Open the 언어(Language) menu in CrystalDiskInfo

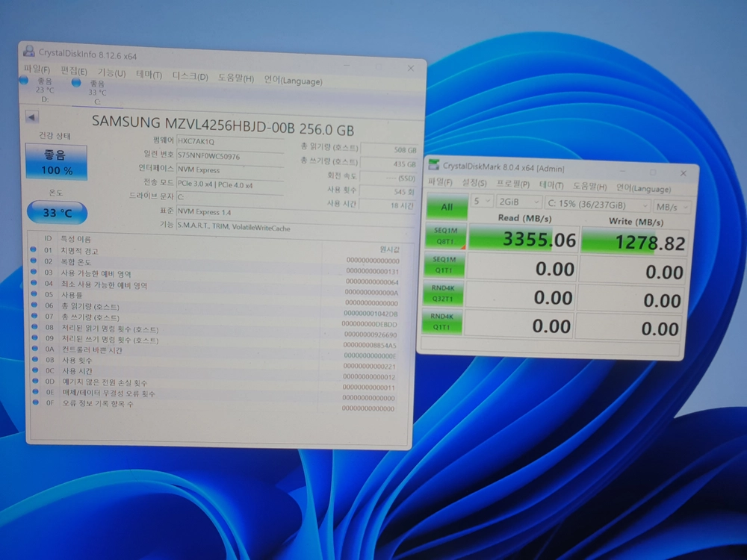(x=294, y=81)
